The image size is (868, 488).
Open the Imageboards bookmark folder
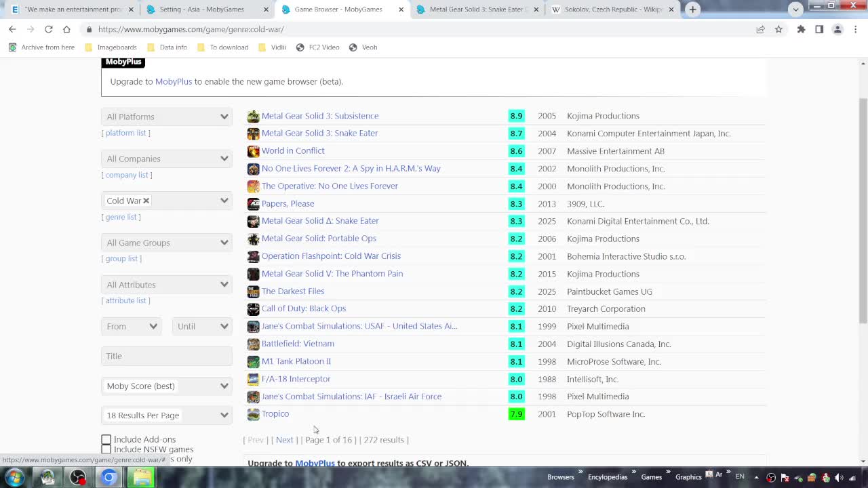[x=111, y=47]
